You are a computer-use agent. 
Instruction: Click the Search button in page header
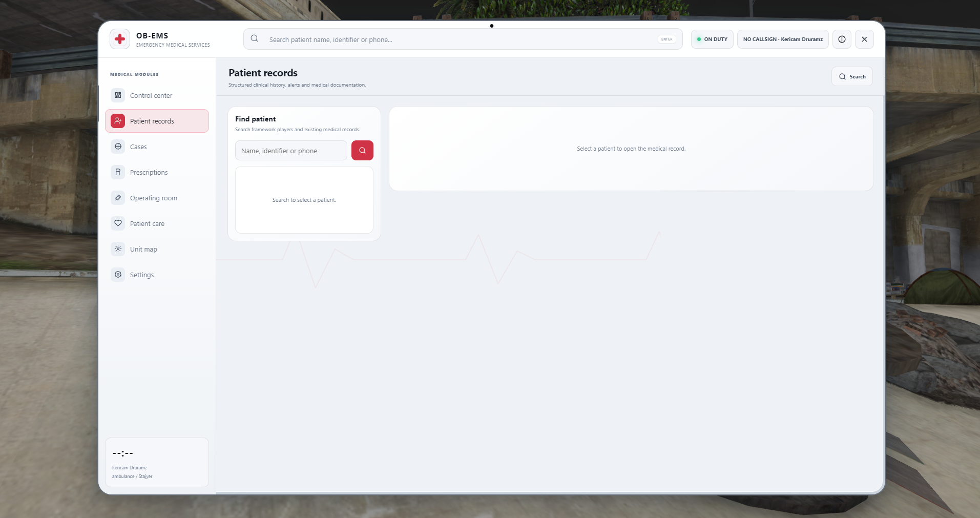click(x=852, y=76)
